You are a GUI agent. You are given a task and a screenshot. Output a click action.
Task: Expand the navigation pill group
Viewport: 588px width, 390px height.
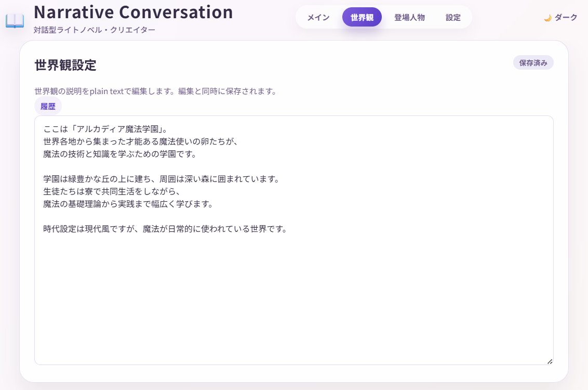(x=383, y=17)
